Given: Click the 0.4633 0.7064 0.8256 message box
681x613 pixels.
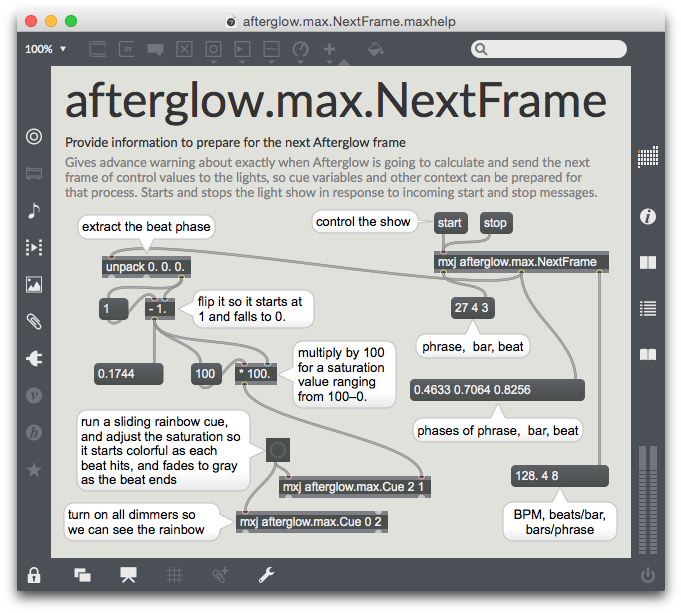Looking at the screenshot, I should pyautogui.click(x=497, y=390).
